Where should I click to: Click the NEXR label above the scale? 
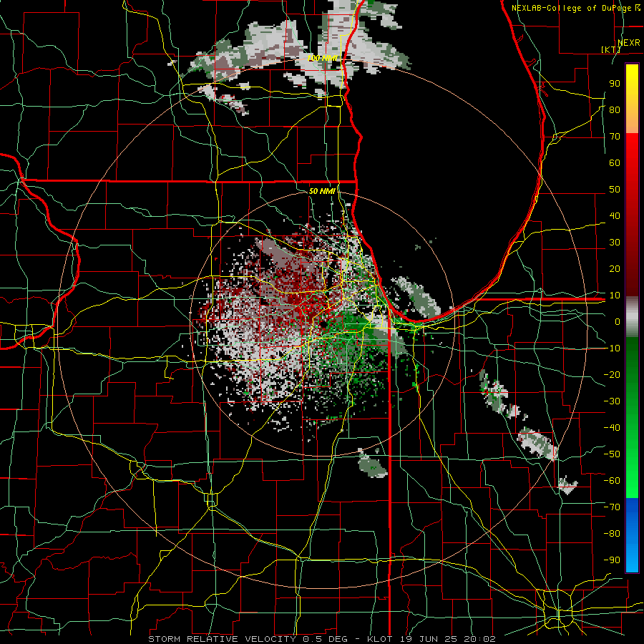(628, 43)
